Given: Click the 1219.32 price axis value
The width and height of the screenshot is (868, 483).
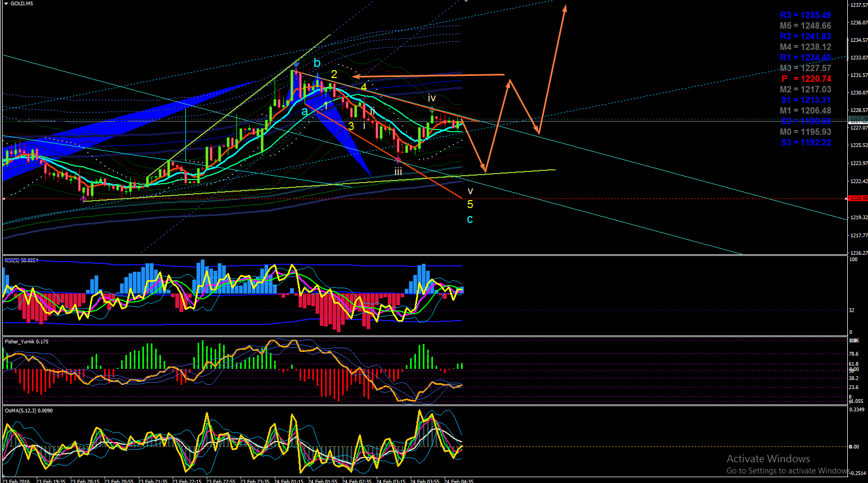Looking at the screenshot, I should [x=859, y=218].
